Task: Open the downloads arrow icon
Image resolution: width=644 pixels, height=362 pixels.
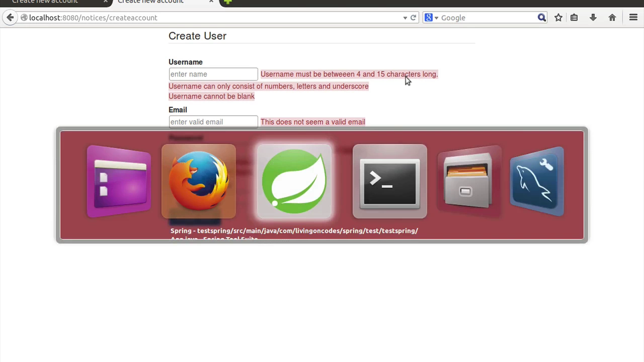Action: (x=593, y=18)
